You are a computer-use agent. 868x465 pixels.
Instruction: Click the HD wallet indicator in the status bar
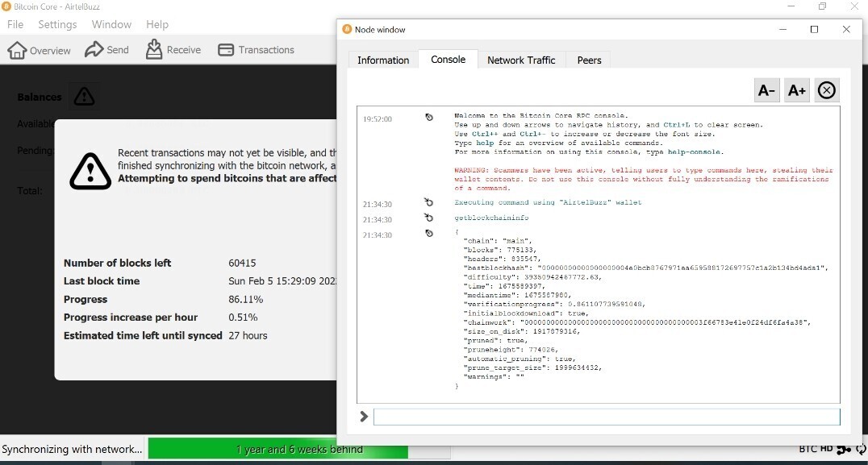[827, 449]
